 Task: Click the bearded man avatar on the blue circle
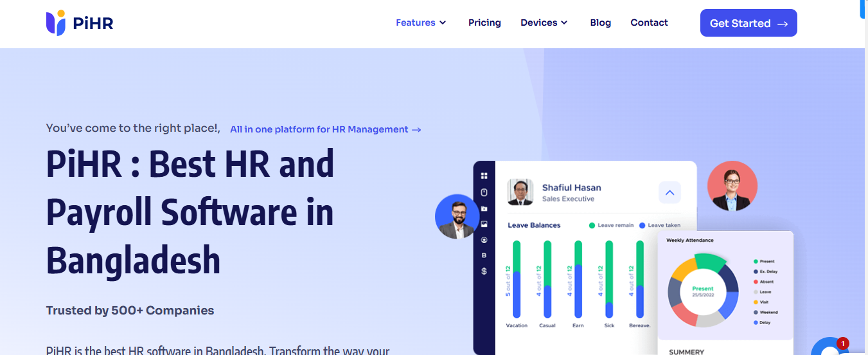(457, 217)
